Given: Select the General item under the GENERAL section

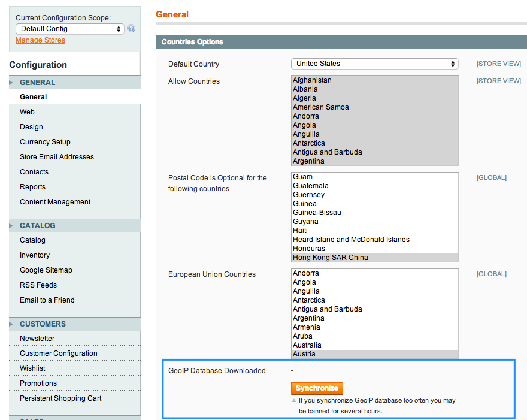Looking at the screenshot, I should pos(75,97).
